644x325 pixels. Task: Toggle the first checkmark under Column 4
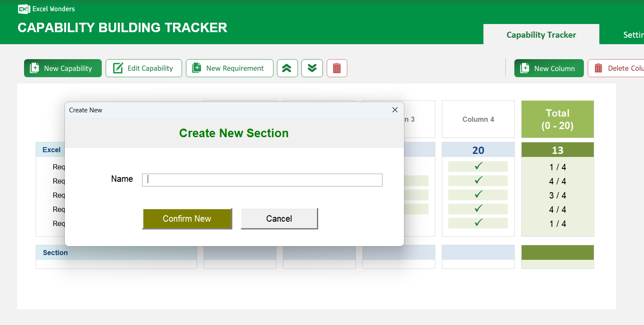tap(478, 166)
